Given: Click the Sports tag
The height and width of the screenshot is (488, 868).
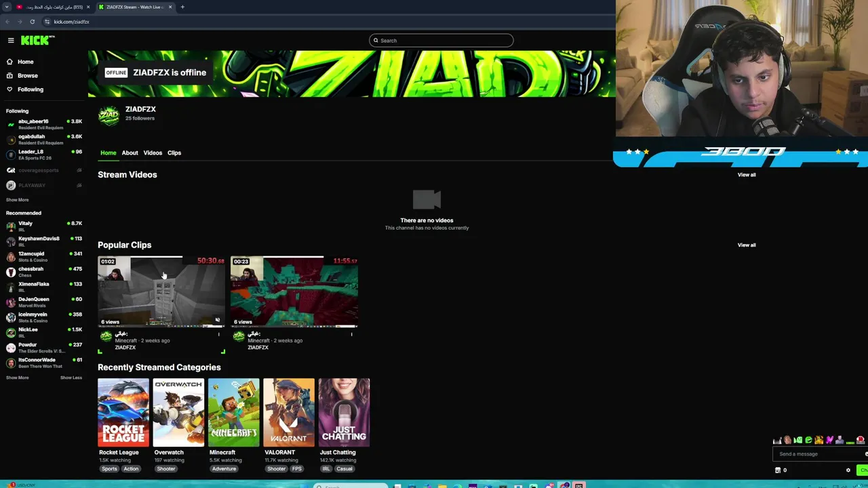Looking at the screenshot, I should click(x=109, y=469).
